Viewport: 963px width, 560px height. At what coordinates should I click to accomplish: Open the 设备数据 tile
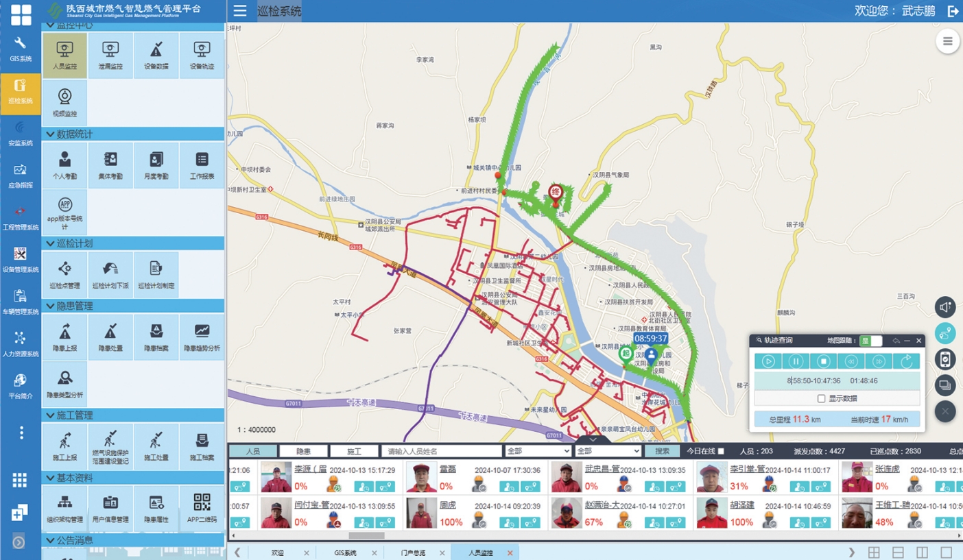coord(156,56)
